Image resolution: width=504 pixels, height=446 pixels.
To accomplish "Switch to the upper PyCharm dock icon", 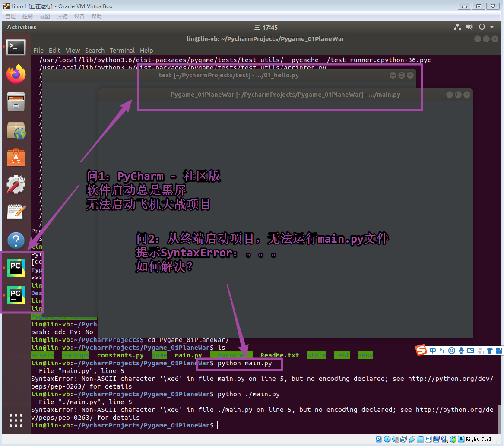I will pyautogui.click(x=16, y=267).
